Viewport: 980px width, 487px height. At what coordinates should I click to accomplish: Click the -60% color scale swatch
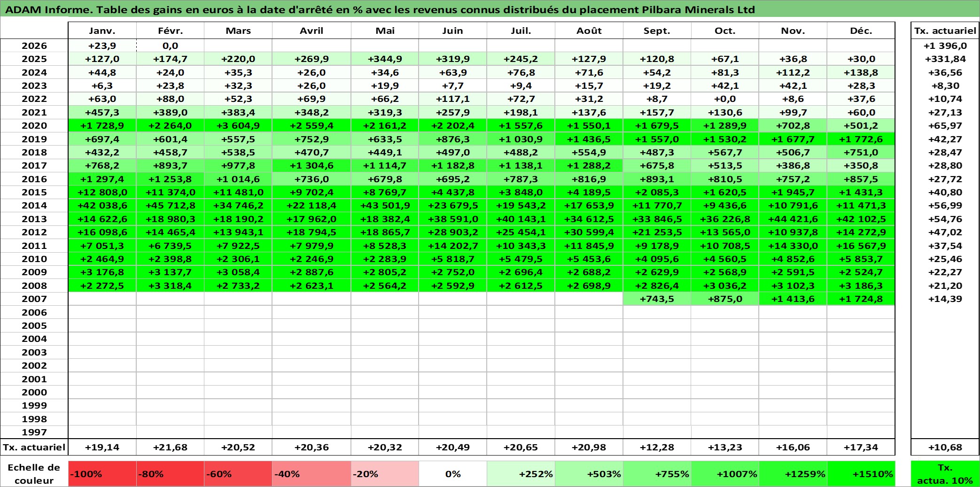[x=238, y=474]
